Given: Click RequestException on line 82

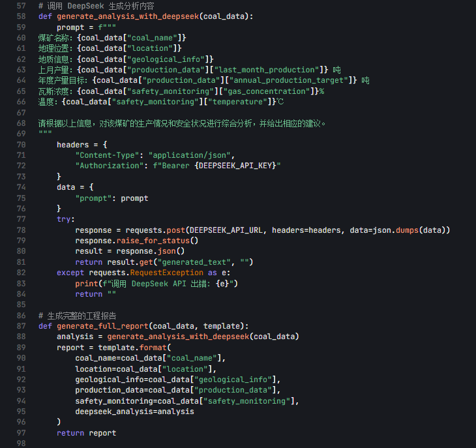Looking at the screenshot, I should [167, 273].
